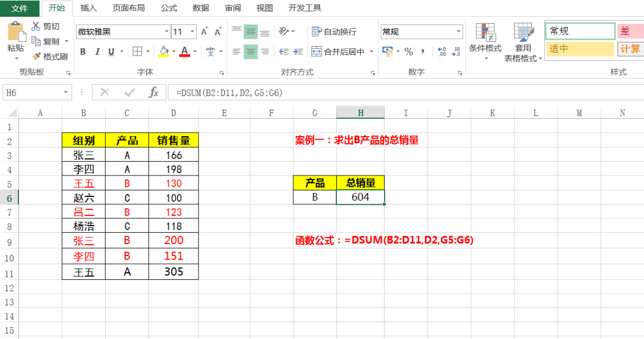Increase indent icon

point(298,51)
